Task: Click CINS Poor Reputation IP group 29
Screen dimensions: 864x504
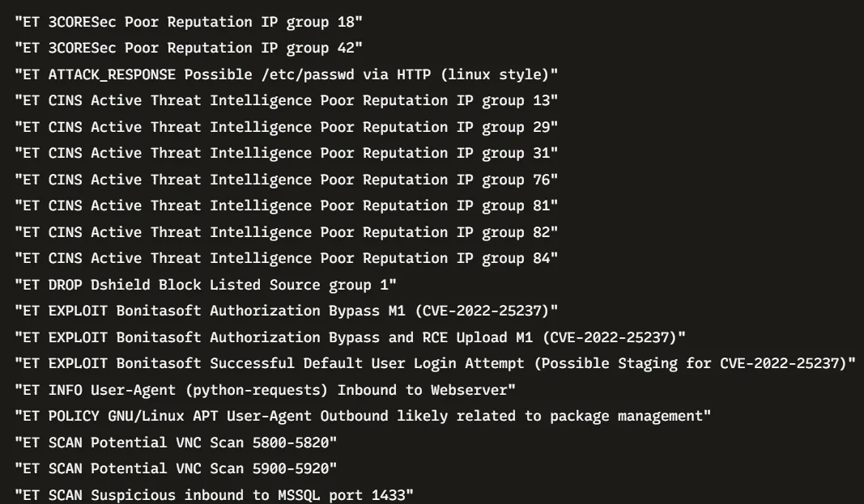Action: coord(287,127)
